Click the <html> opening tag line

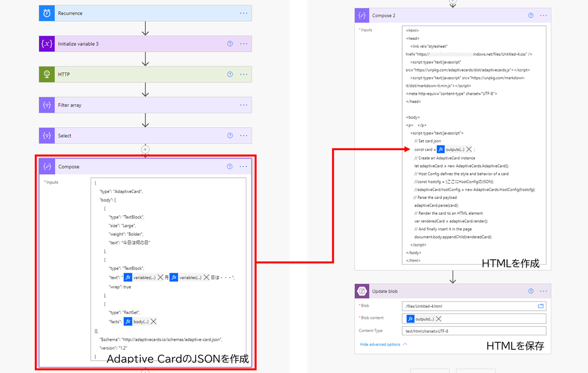tap(412, 31)
